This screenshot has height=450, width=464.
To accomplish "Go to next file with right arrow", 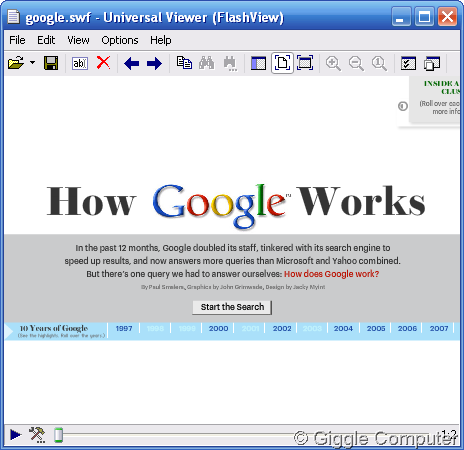I will coord(154,63).
